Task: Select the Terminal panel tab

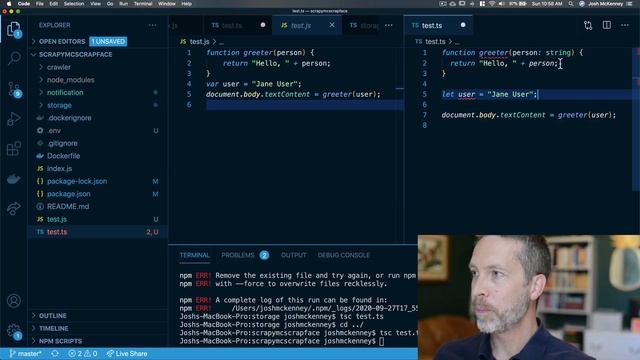Action: pos(195,255)
